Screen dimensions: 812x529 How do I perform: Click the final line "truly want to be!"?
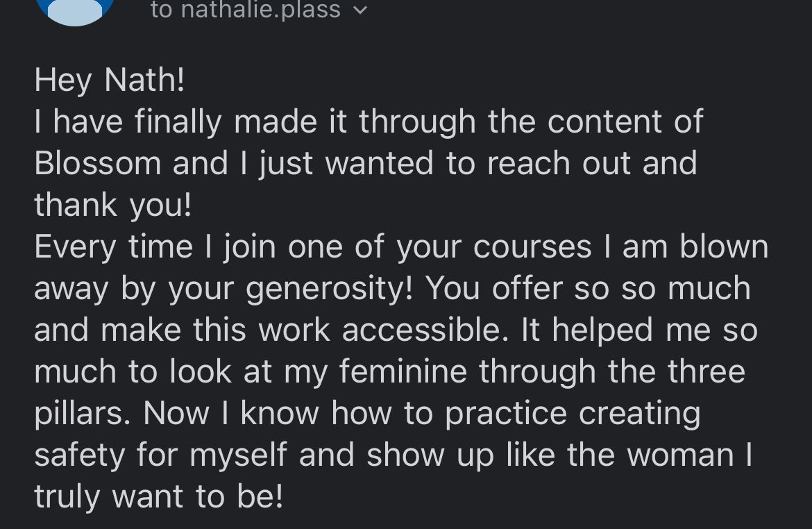point(158,496)
